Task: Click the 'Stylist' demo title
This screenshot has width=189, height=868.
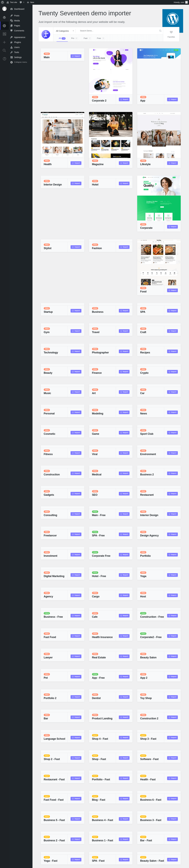Action: pyautogui.click(x=48, y=248)
